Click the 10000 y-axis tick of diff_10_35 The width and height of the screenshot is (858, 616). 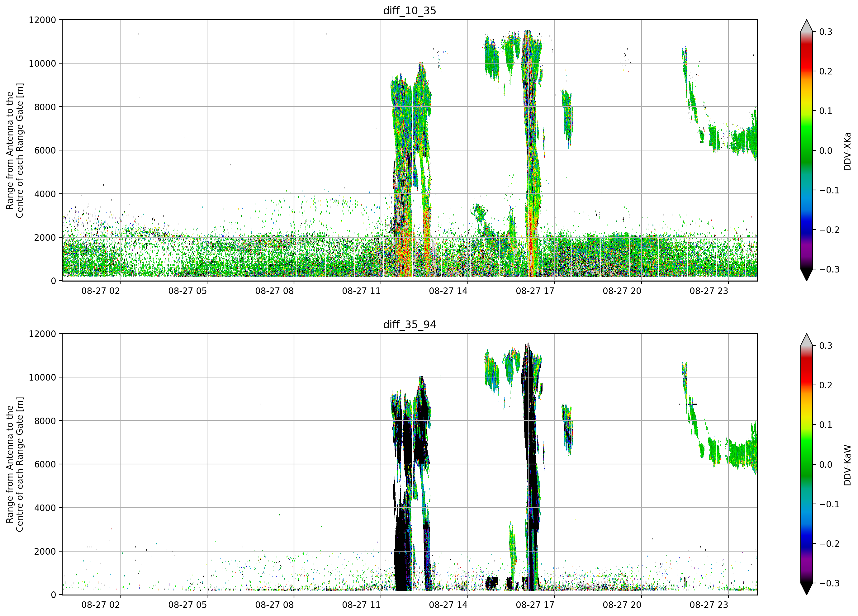click(x=42, y=64)
